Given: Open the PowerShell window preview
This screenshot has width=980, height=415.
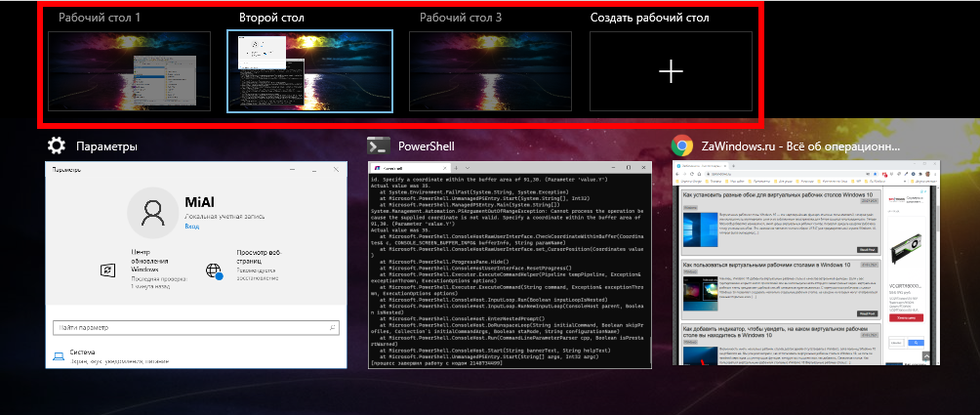Looking at the screenshot, I should pyautogui.click(x=509, y=266).
